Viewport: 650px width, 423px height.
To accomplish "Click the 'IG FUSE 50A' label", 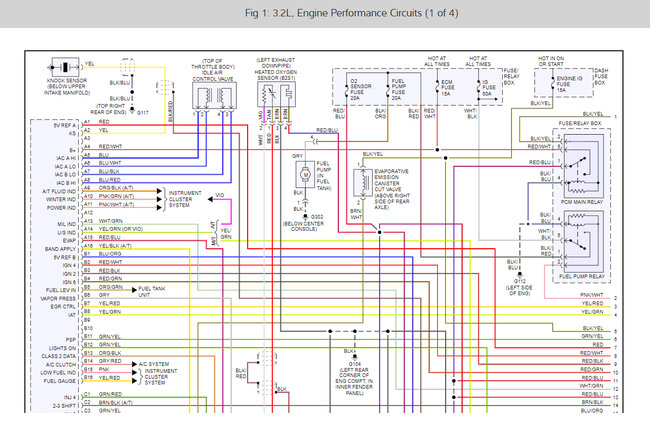I will pos(489,88).
